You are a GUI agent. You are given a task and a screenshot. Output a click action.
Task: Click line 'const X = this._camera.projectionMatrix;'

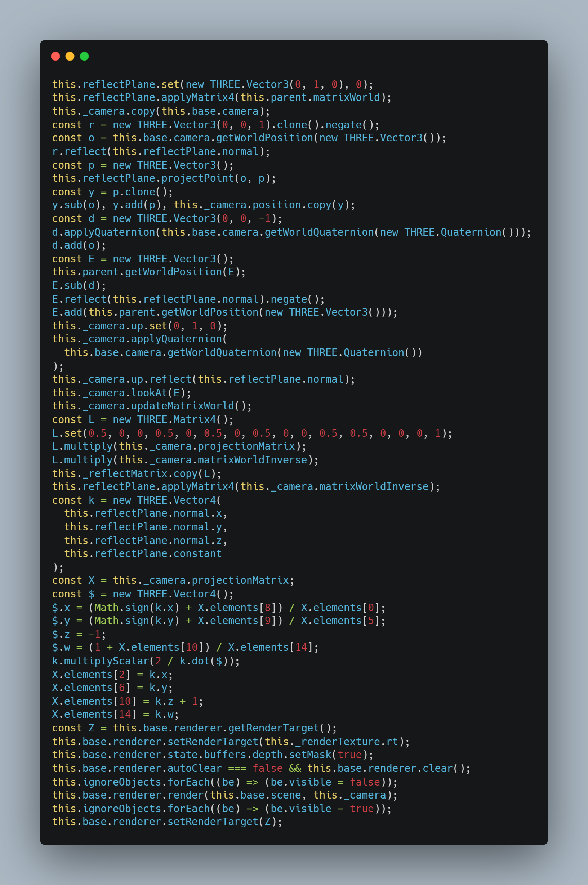173,581
